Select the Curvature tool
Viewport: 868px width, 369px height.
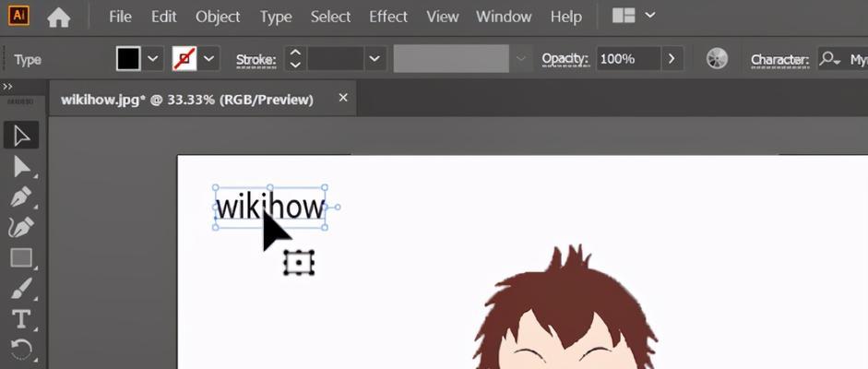pos(21,227)
